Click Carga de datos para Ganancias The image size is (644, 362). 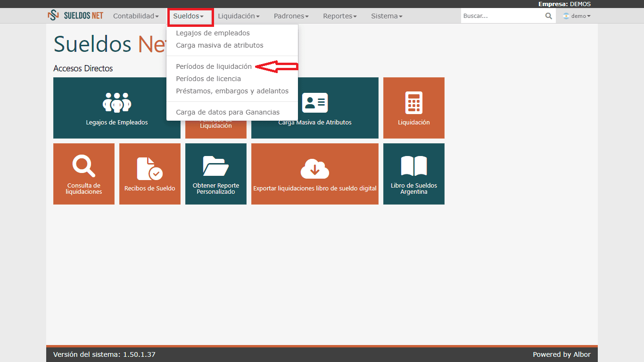(x=227, y=112)
